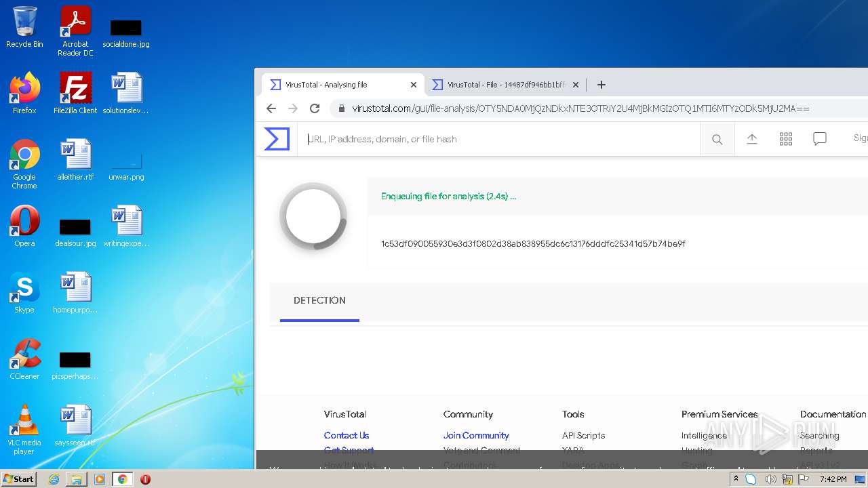This screenshot has height=488, width=868.
Task: Click the taskbar clock 7:42 PM
Action: point(833,479)
